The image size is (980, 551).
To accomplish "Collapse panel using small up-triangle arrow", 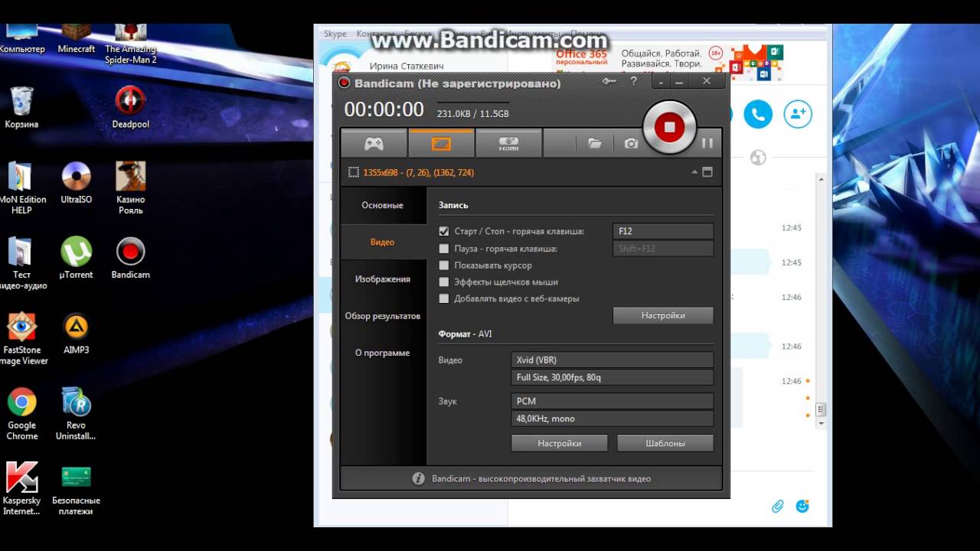I will [x=694, y=172].
